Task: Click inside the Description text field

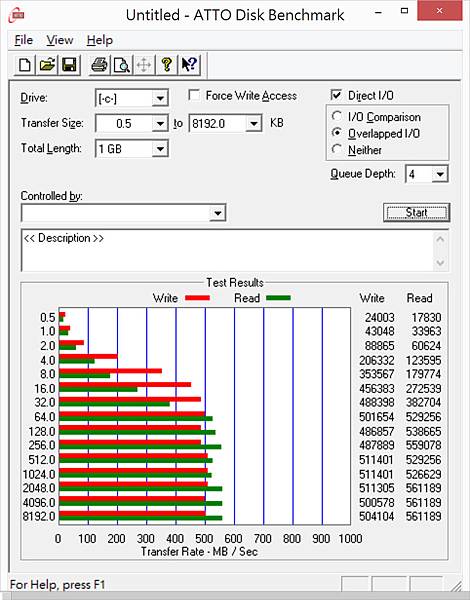Action: [228, 250]
